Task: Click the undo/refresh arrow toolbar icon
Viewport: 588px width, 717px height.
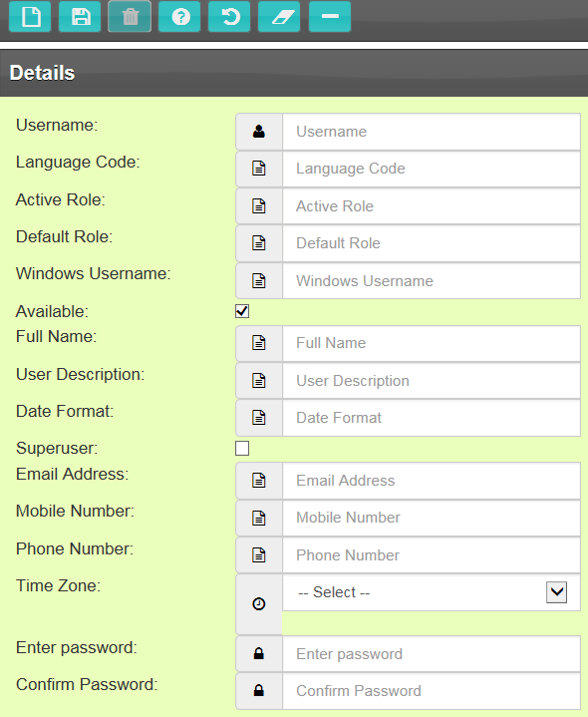Action: point(229,17)
